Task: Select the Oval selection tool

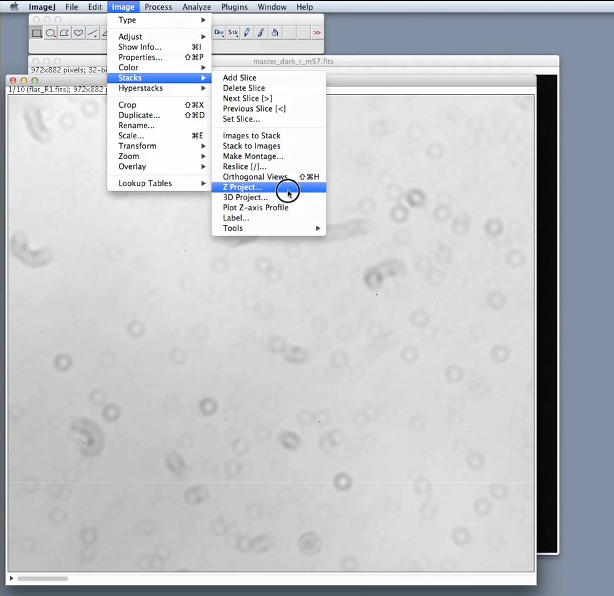Action: pos(51,33)
